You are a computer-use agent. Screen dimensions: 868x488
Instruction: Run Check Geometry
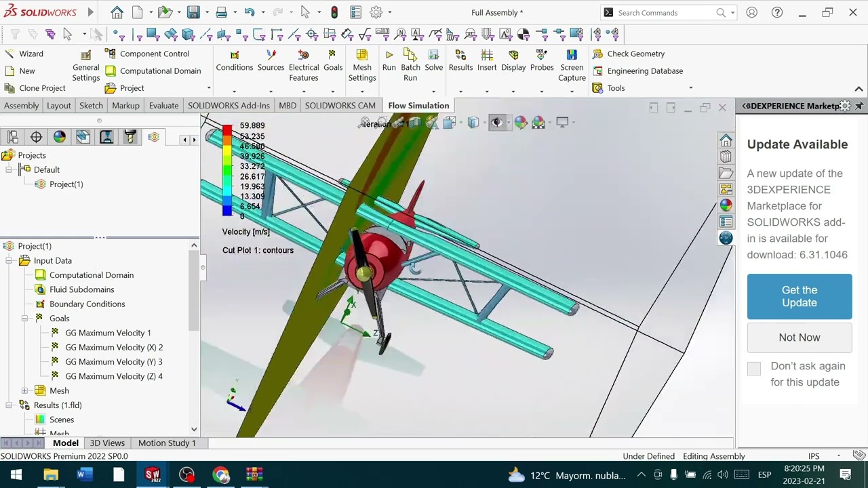tap(629, 54)
